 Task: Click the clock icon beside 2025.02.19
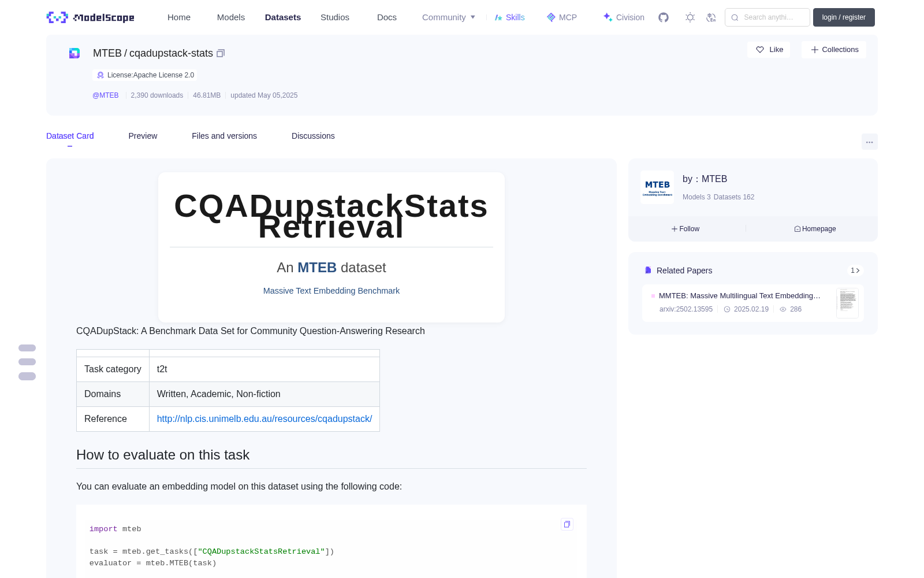point(727,309)
